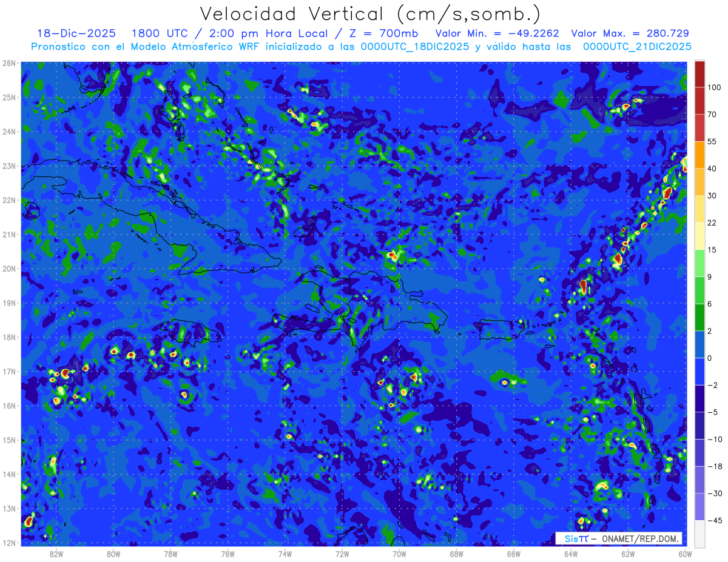
Task: Click the 'Valor Max. = 280.729' text
Action: coord(630,34)
